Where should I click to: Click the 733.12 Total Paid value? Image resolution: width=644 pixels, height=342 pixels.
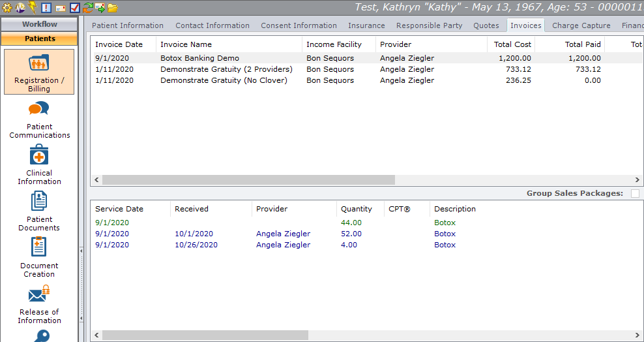(x=588, y=69)
